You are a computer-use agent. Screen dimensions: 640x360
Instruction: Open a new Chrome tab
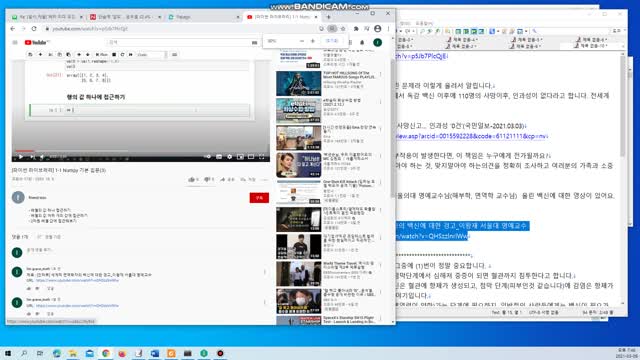click(x=329, y=17)
